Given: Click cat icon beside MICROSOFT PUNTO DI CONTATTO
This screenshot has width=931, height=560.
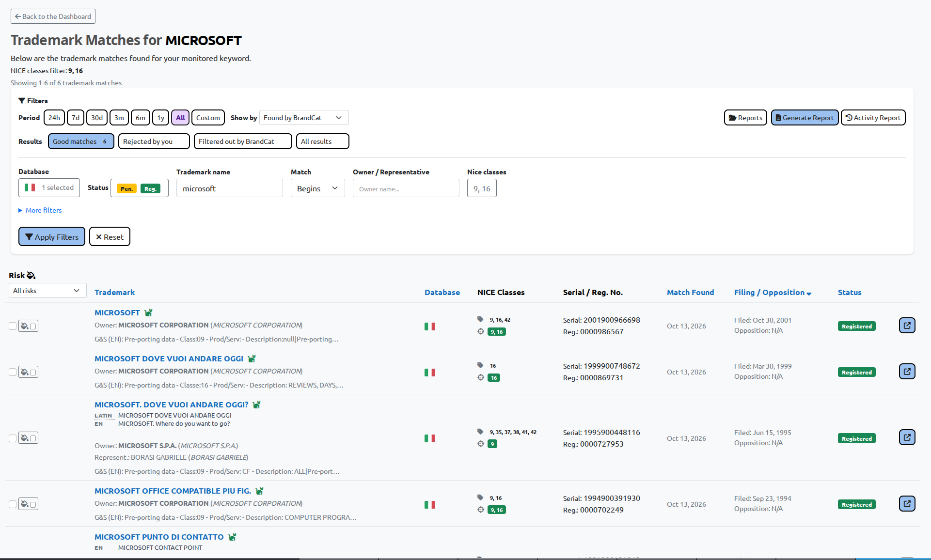Looking at the screenshot, I should click(232, 537).
